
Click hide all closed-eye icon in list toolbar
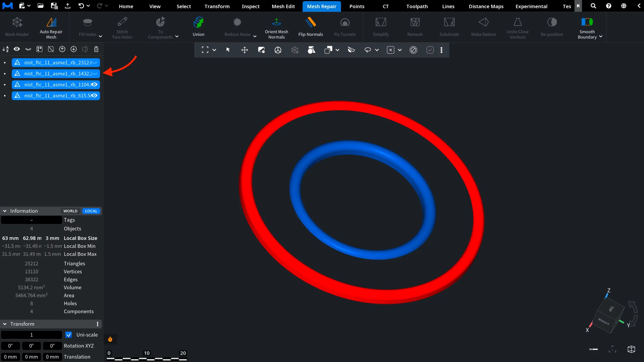coord(28,49)
